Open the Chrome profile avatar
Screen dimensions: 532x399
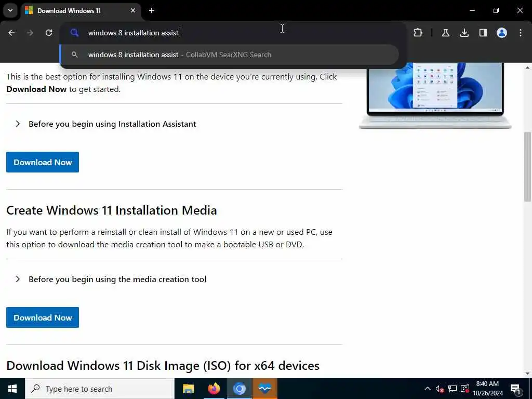(x=501, y=33)
